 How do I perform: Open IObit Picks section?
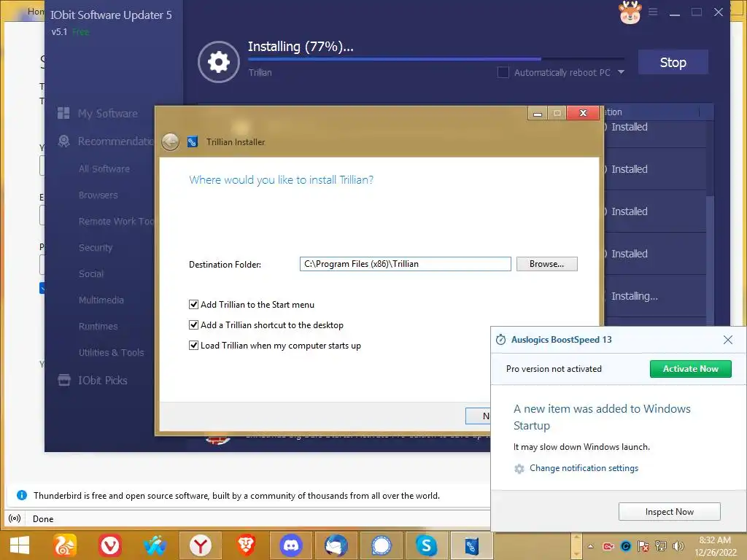[x=93, y=380]
